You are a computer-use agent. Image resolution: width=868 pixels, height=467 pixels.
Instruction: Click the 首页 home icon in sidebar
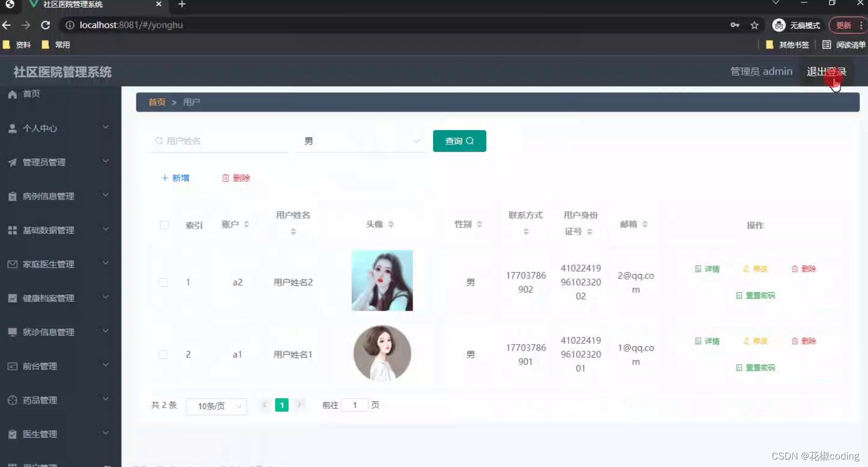(x=12, y=93)
